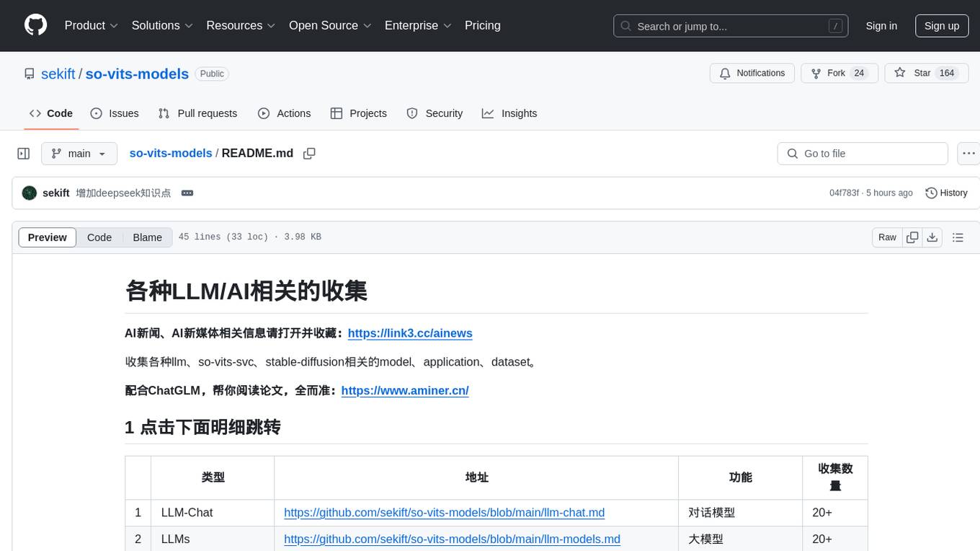Expand commit message details ellipsis
This screenshot has height=551, width=980.
[x=187, y=193]
